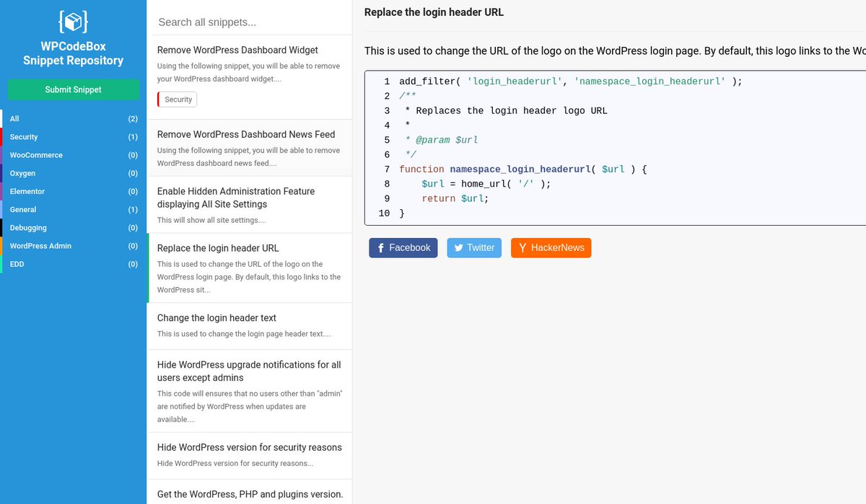Share snippet with the Twitter label

point(481,248)
